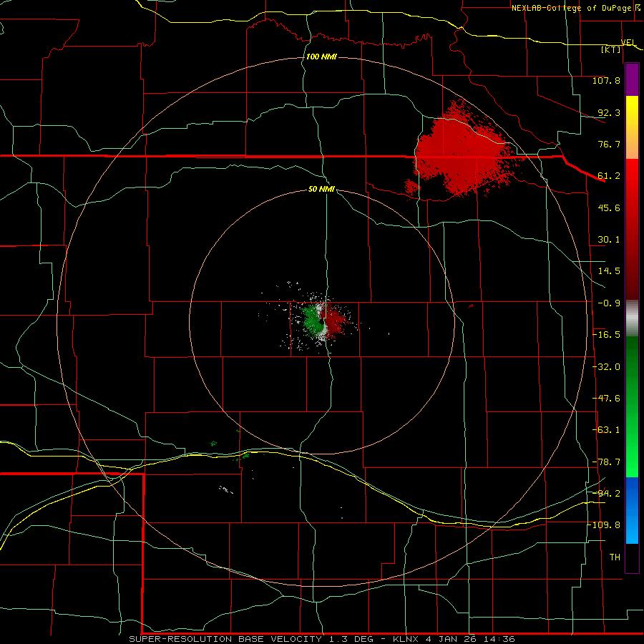Click the 14.5 value on velocity scale
This screenshot has height=644, width=644.
pyautogui.click(x=609, y=271)
